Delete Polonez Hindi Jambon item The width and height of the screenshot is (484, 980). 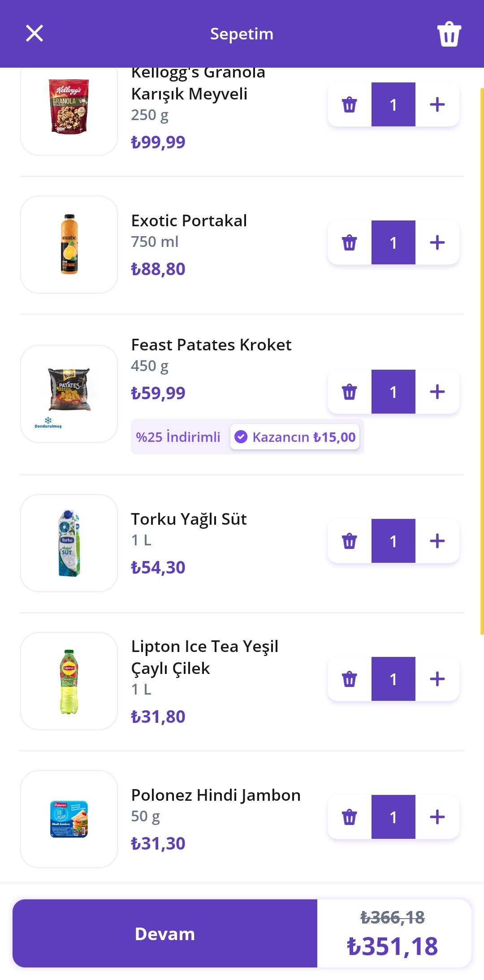(x=350, y=817)
